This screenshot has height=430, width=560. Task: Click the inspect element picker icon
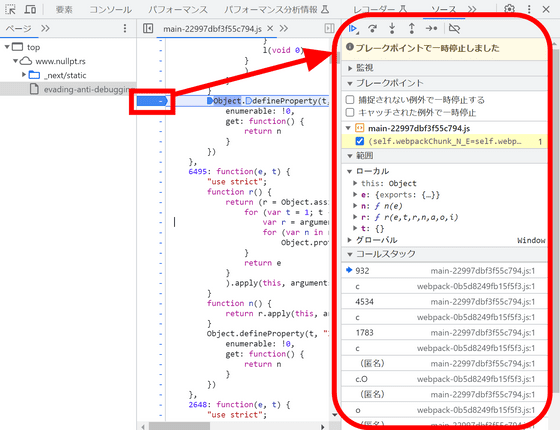tap(11, 9)
